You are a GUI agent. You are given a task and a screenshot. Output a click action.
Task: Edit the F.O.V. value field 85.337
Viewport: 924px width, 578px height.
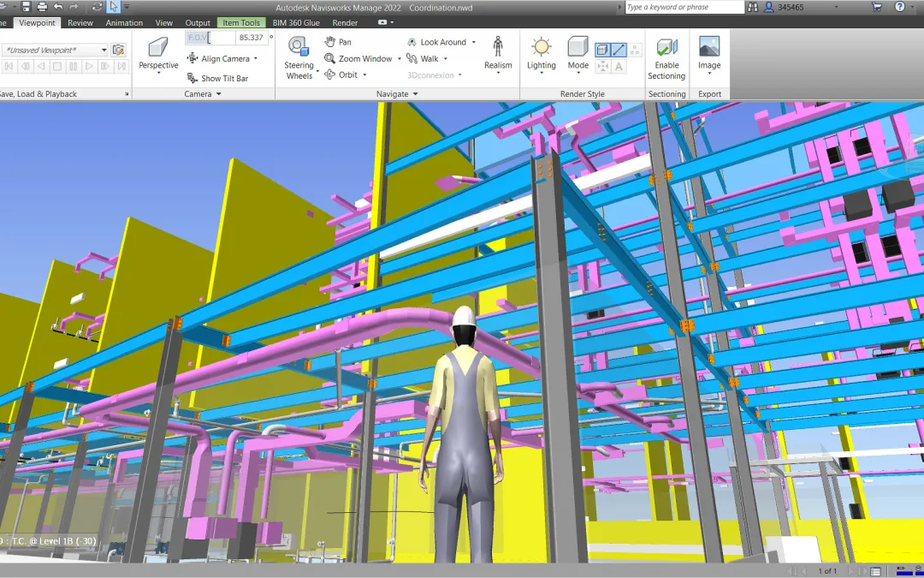[x=251, y=38]
